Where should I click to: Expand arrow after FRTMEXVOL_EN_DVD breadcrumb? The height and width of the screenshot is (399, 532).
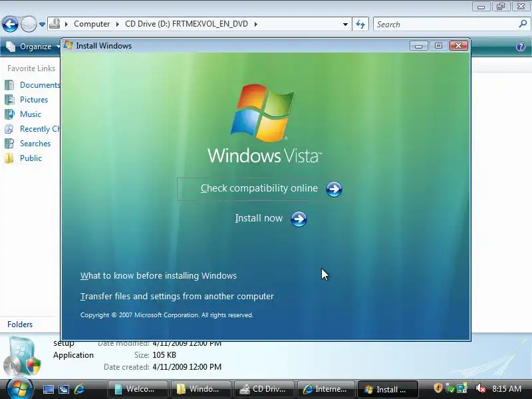pos(255,24)
